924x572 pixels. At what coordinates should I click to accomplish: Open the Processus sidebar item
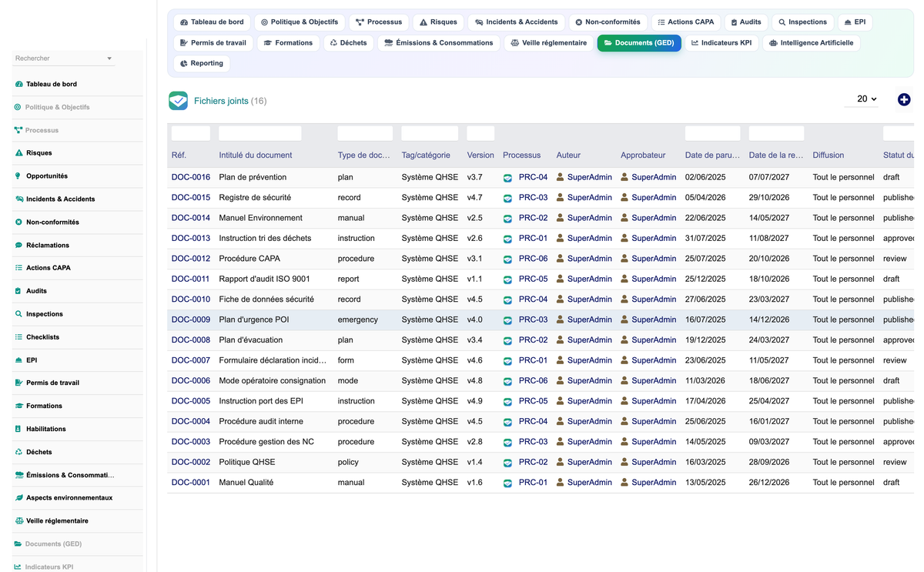pos(79,130)
